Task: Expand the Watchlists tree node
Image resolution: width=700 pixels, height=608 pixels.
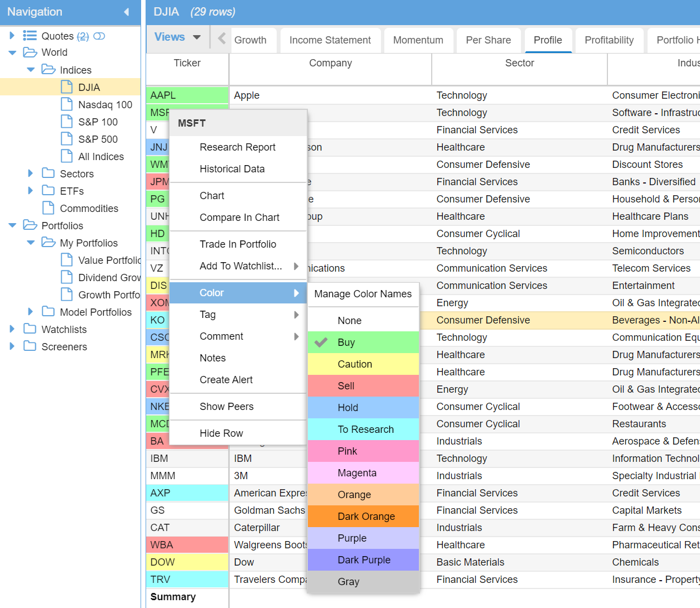Action: click(12, 329)
